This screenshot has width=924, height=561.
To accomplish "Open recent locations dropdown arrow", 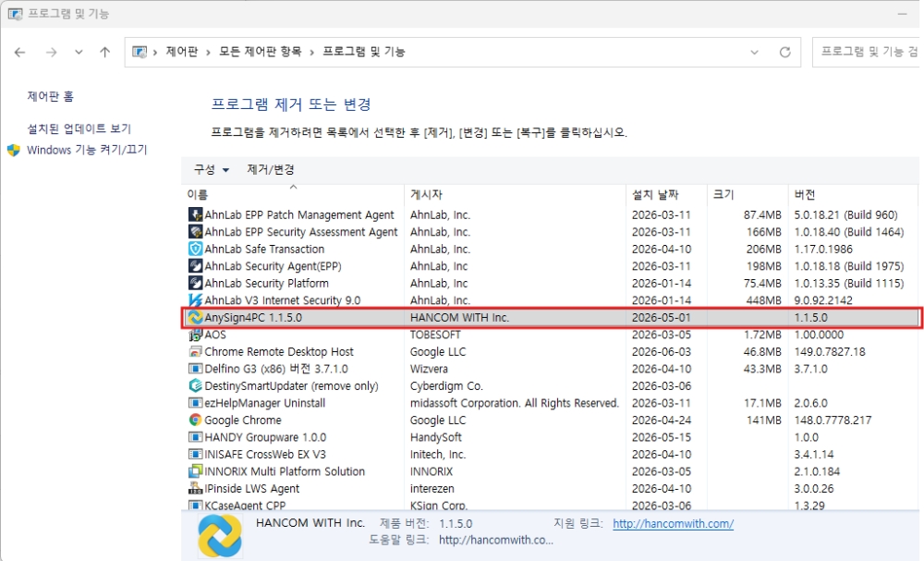I will point(79,52).
